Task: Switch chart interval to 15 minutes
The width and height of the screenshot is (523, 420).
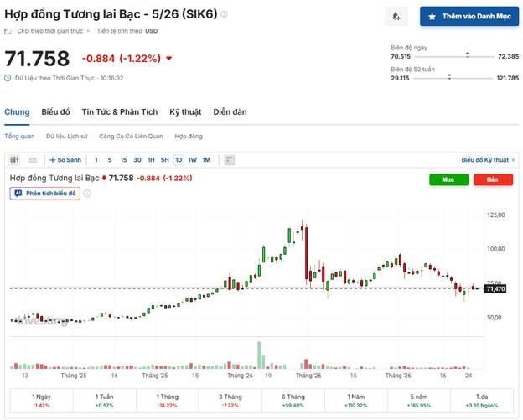Action: [123, 159]
